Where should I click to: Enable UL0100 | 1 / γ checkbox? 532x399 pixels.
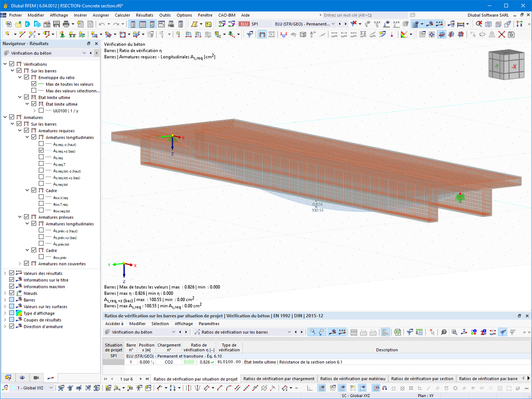(x=41, y=110)
